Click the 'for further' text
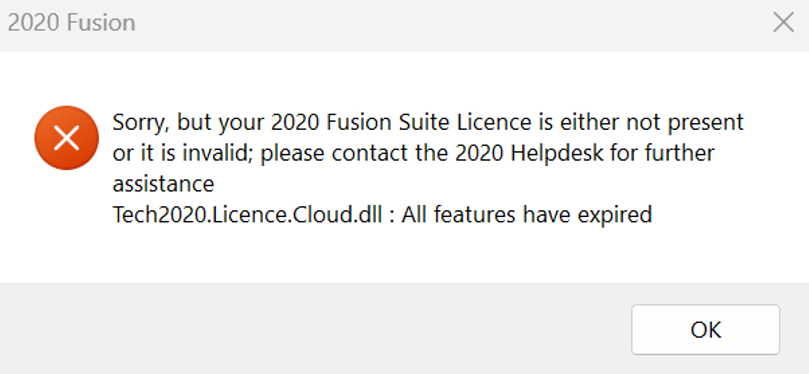Screen dimensions: 809x374 674,154
